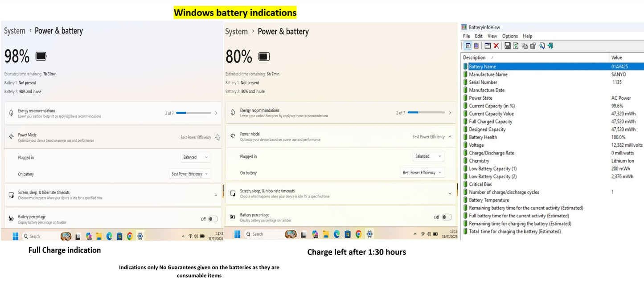Screen dimensions: 644x286
Task: Open the View menu in BatteryInfoView
Action: [x=492, y=36]
